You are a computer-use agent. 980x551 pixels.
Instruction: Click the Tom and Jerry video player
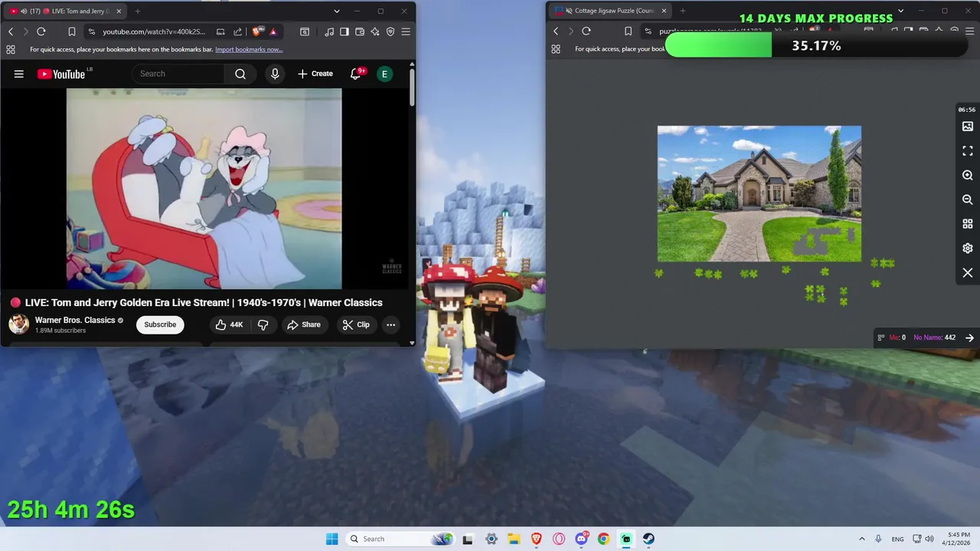(x=204, y=189)
